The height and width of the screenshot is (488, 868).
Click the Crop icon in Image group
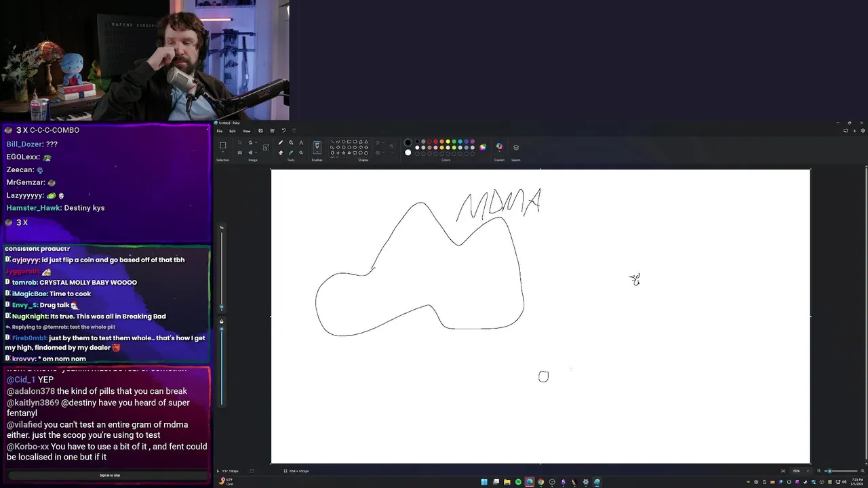[239, 142]
